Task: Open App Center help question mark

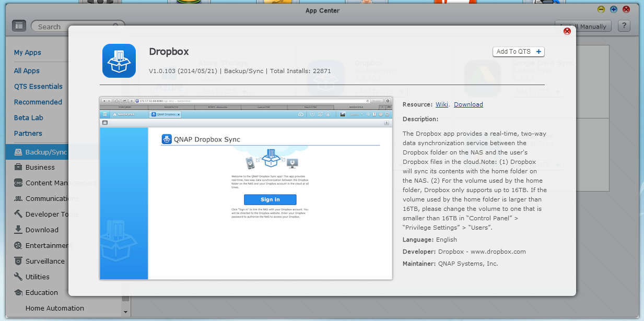Action: (x=624, y=26)
